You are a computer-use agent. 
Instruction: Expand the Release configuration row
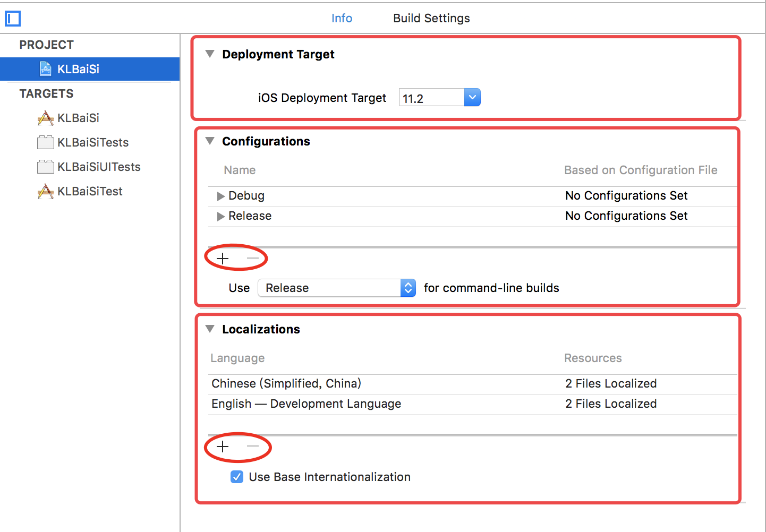click(x=220, y=216)
